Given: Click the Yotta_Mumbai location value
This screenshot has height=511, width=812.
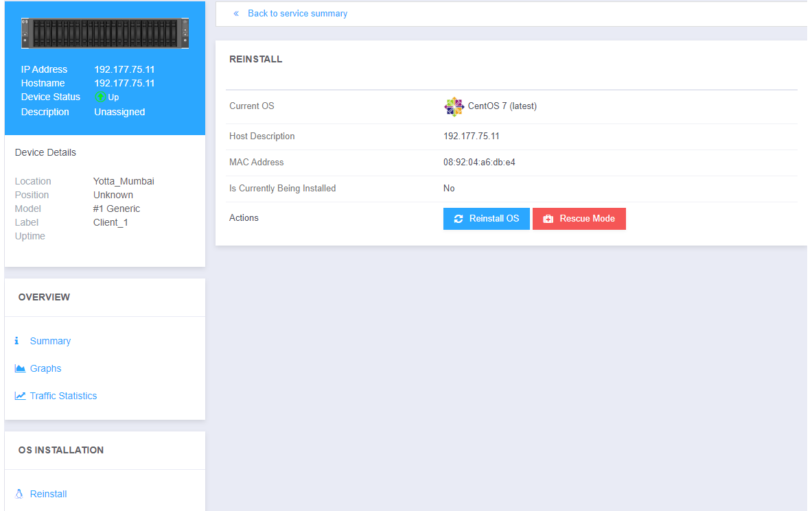Looking at the screenshot, I should click(x=124, y=181).
